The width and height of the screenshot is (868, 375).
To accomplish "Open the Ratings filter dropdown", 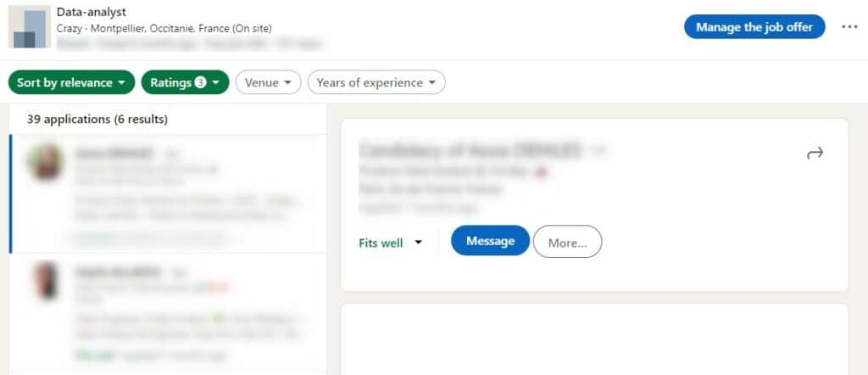I will click(186, 82).
